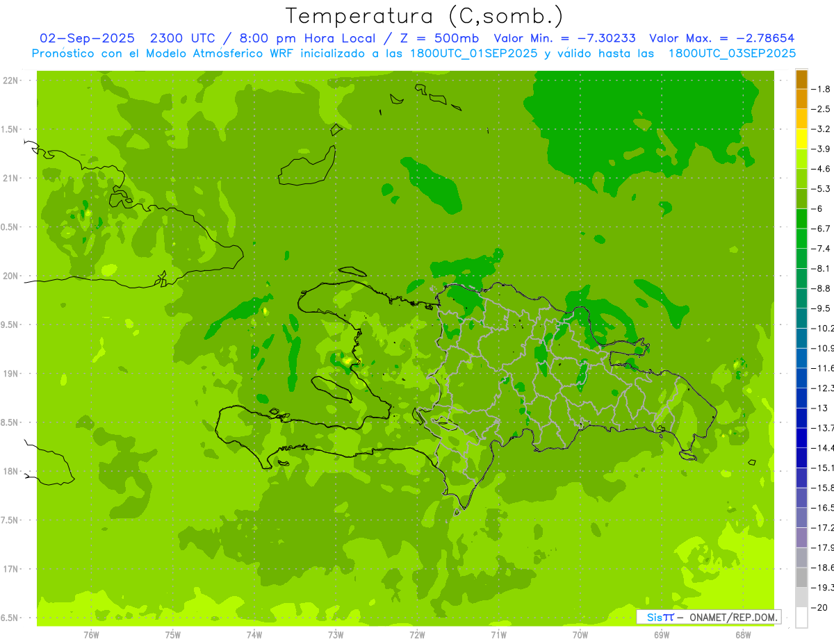Click the "-17.9" colorbar label
The width and height of the screenshot is (834, 644).
coord(822,547)
